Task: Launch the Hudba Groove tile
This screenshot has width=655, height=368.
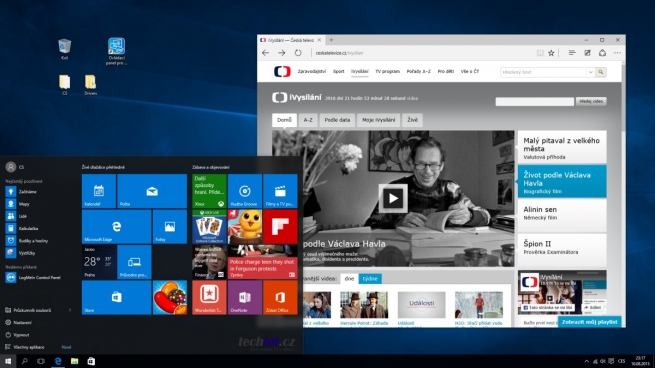Action: (x=245, y=191)
